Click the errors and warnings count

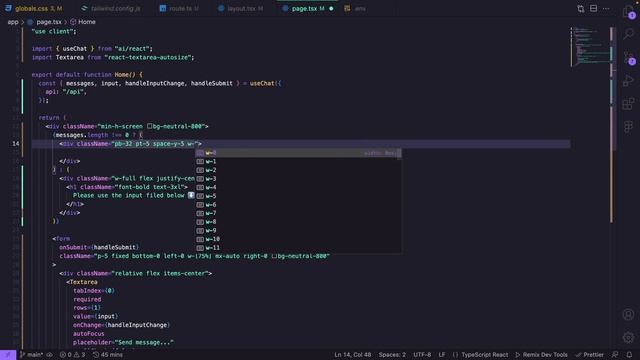coord(72,355)
